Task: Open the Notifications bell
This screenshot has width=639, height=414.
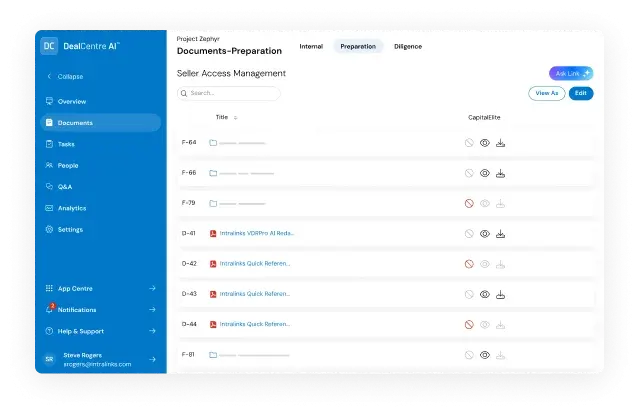Action: 50,309
